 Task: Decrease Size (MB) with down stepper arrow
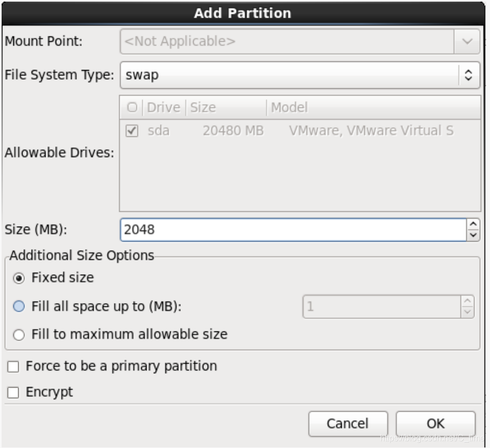click(x=473, y=235)
